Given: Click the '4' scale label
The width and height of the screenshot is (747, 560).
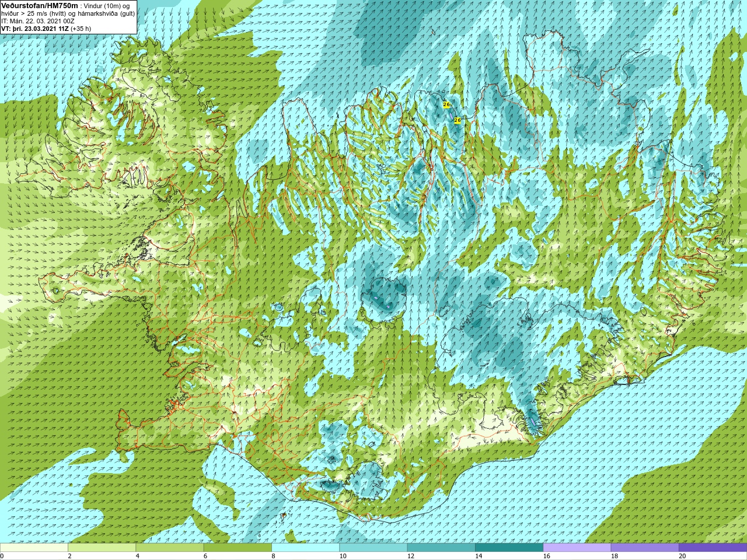Looking at the screenshot, I should 138,556.
